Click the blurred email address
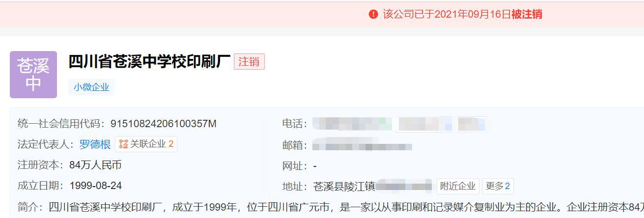Image resolution: width=644 pixels, height=218 pixels. 362,146
